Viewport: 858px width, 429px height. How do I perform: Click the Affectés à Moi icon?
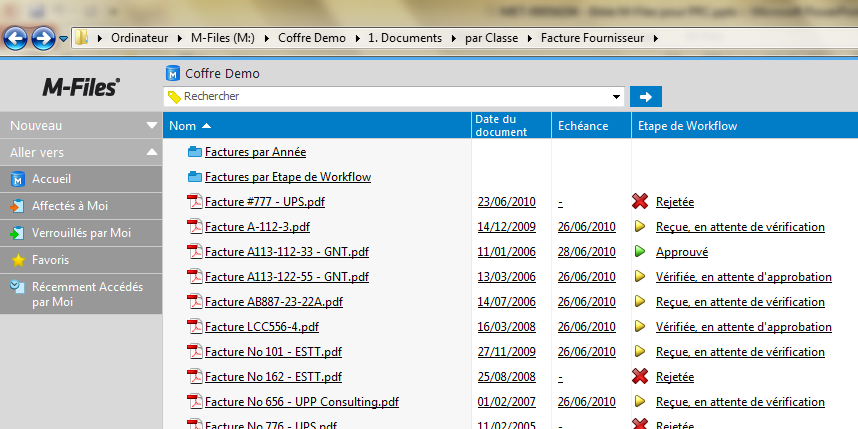click(18, 206)
